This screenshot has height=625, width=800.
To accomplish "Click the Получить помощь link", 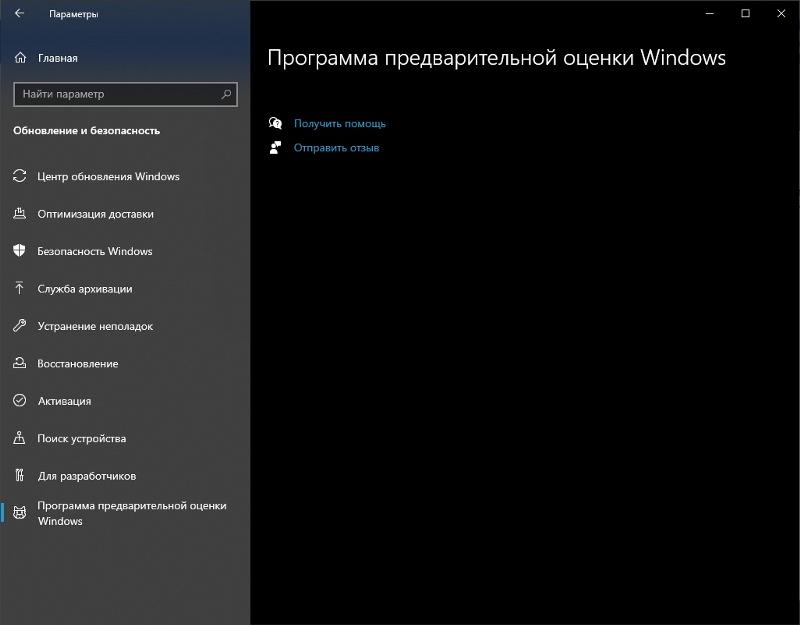I will (x=340, y=123).
